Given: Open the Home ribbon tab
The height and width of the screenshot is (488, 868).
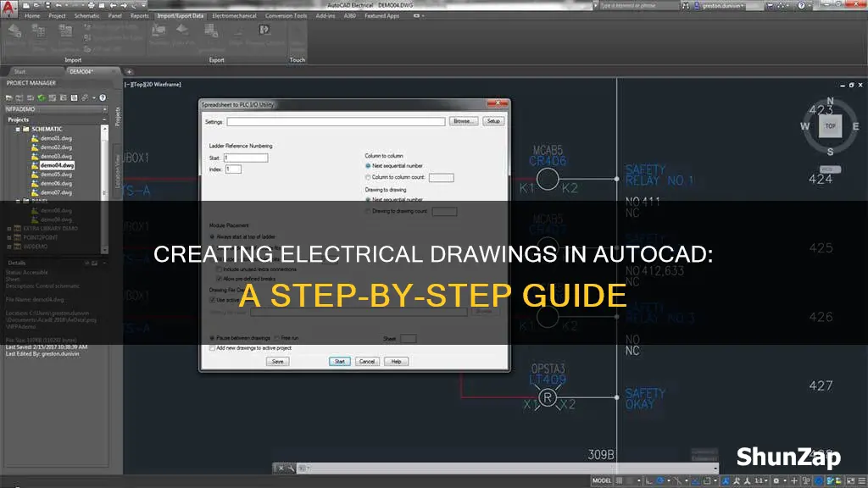Looking at the screenshot, I should point(32,16).
